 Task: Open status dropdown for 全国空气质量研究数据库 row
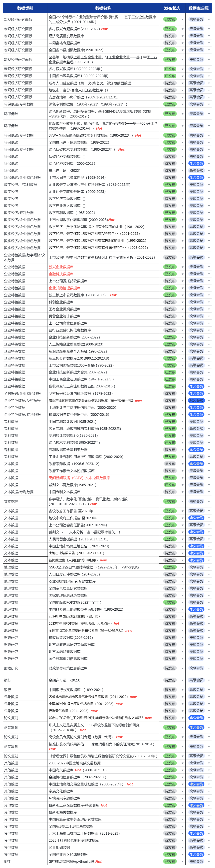(183, 588)
